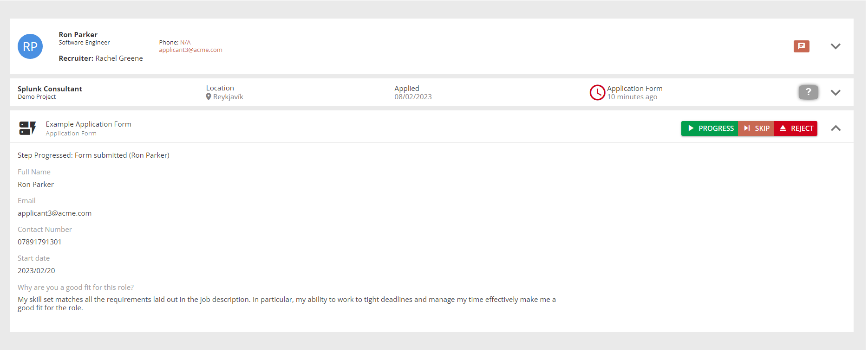The width and height of the screenshot is (868, 352).
Task: Expand the Splunk Consultant job row
Action: point(835,92)
